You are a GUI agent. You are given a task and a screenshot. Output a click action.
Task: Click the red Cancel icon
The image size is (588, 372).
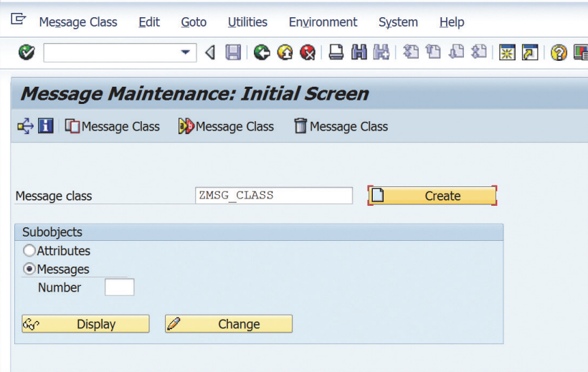point(308,52)
